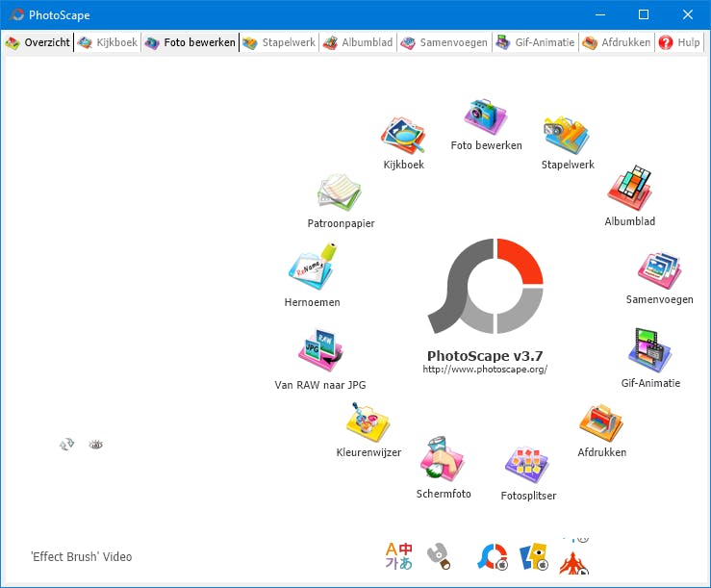Click the PhotoScape X for Mac icon

tap(493, 556)
